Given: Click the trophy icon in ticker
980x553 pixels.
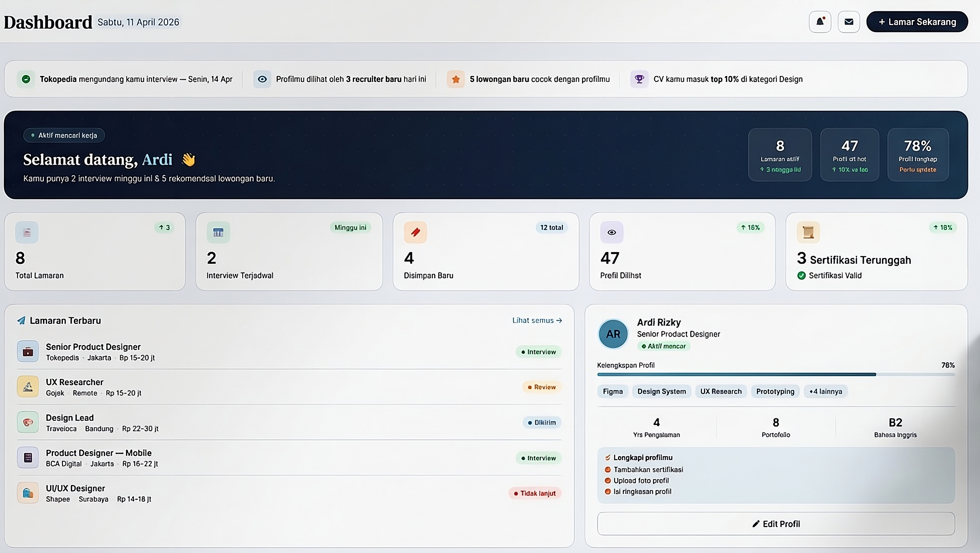Looking at the screenshot, I should [639, 79].
